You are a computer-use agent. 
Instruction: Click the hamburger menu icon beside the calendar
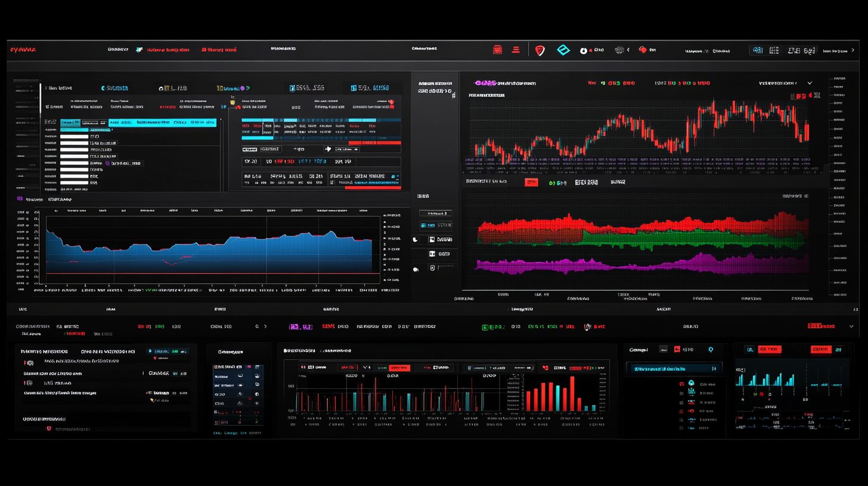[516, 49]
